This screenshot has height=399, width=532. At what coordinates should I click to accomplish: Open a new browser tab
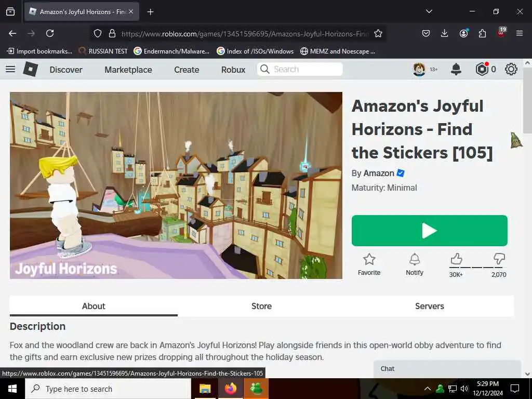pyautogui.click(x=150, y=12)
